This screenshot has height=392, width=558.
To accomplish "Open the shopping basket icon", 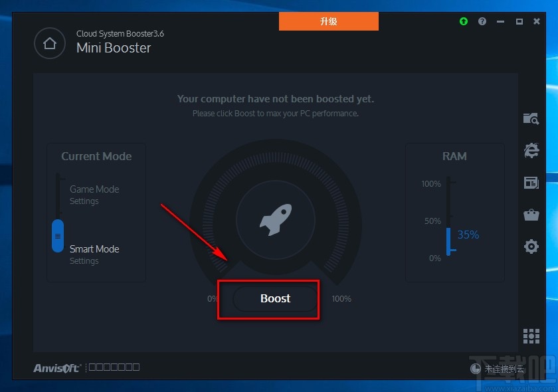I will pos(531,215).
